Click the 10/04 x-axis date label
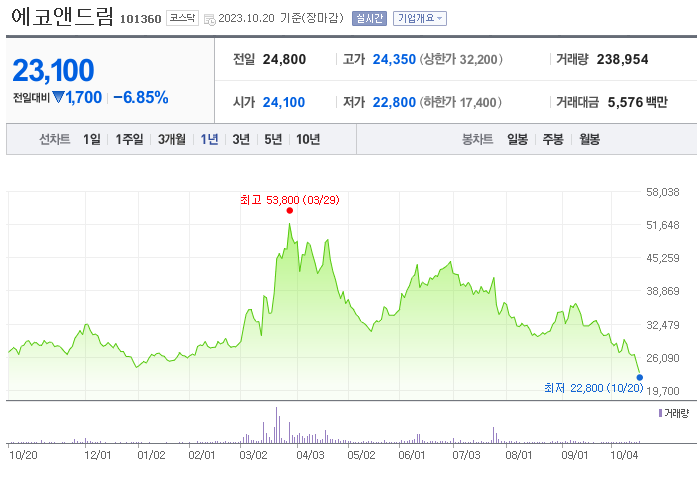 click(x=624, y=455)
